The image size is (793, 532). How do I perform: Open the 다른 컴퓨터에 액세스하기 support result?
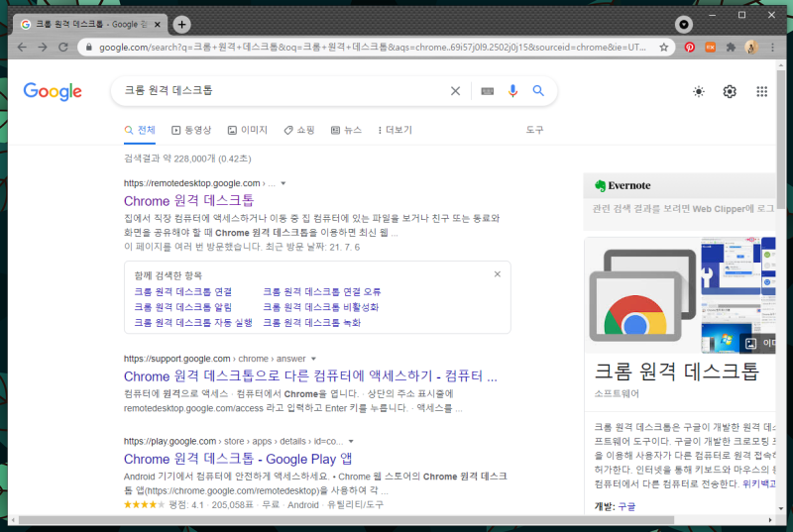pyautogui.click(x=310, y=376)
